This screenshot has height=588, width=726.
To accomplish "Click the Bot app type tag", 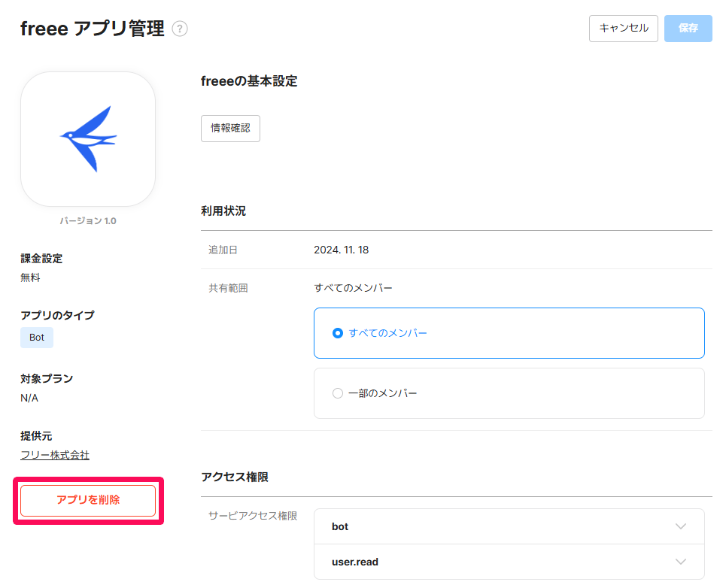I will tap(37, 338).
